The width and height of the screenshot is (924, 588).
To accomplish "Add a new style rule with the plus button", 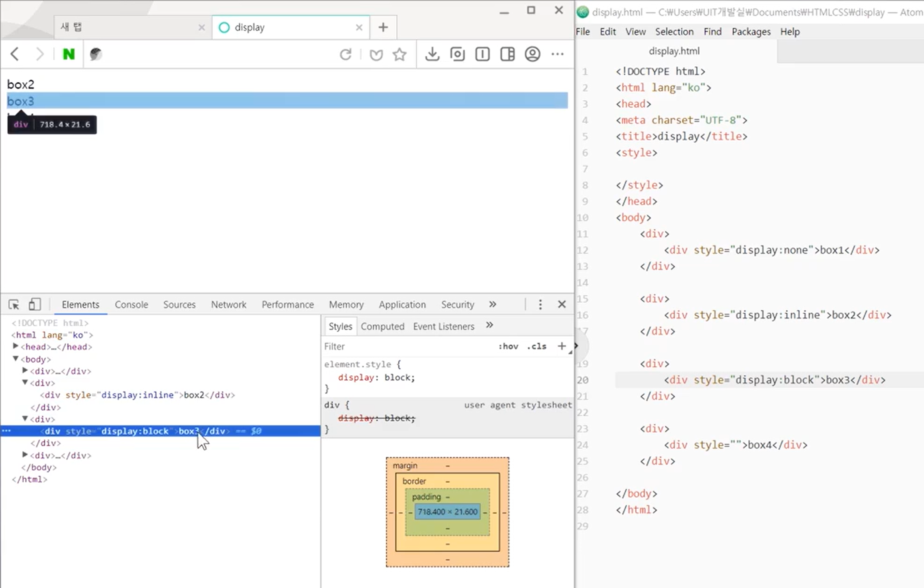I will pos(562,346).
